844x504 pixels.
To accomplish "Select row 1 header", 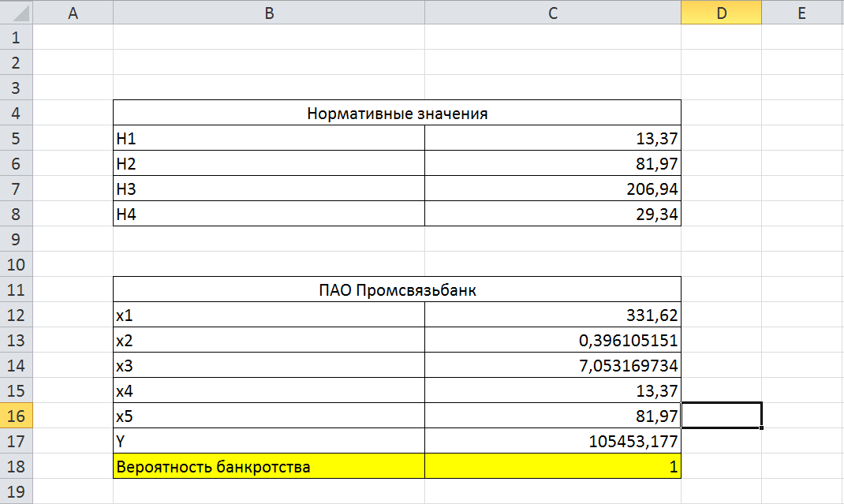I will [16, 37].
